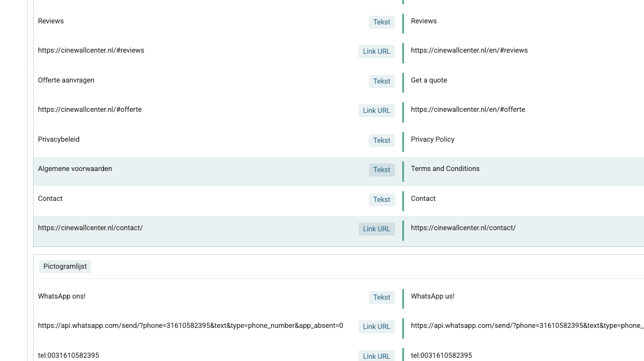Click the source text "Privacybeleid"
This screenshot has height=361, width=644.
[x=59, y=140]
